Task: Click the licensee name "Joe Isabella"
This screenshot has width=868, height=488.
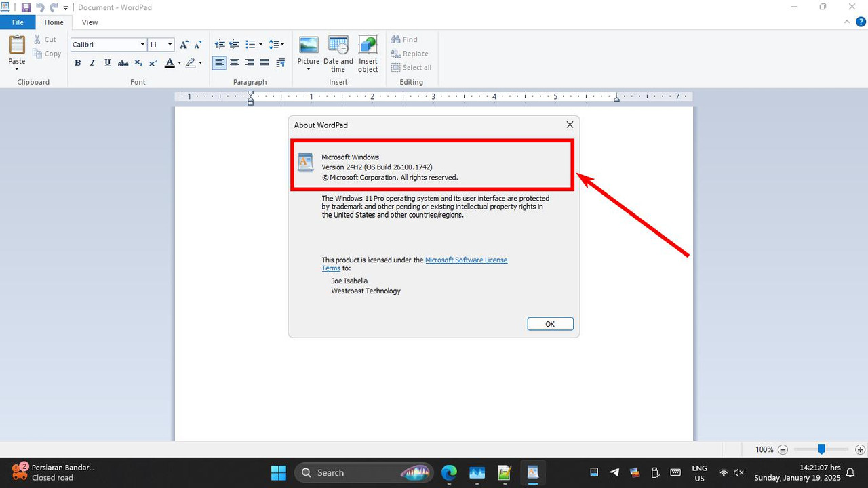Action: click(349, 281)
